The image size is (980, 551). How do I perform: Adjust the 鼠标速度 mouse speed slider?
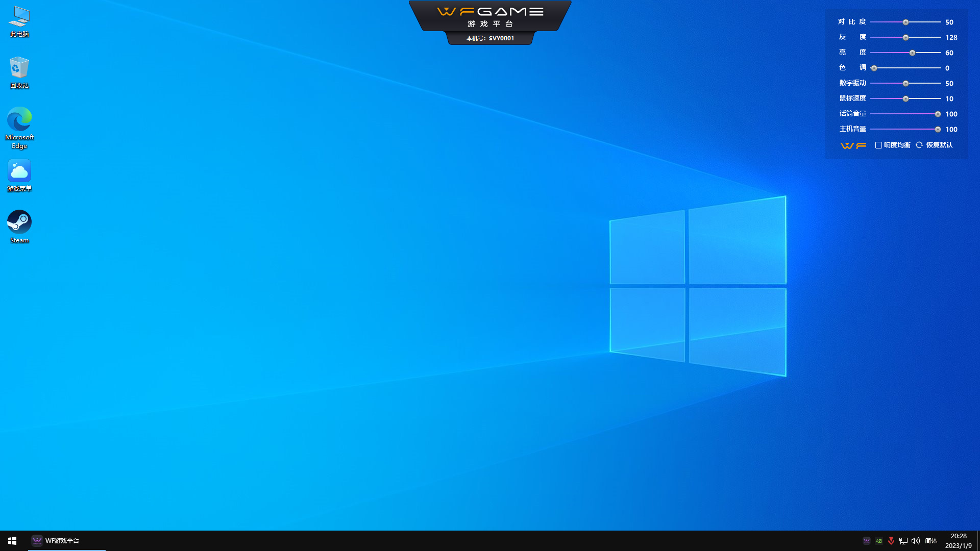point(905,99)
